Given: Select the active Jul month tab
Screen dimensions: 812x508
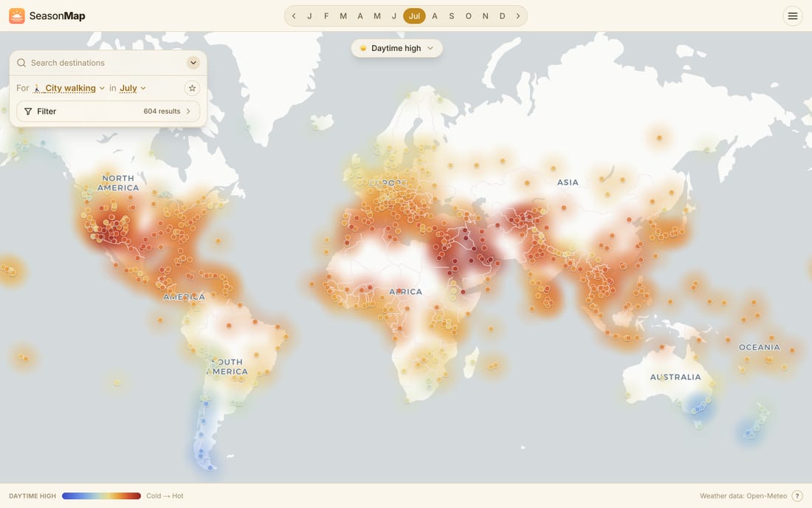Looking at the screenshot, I should tap(414, 16).
